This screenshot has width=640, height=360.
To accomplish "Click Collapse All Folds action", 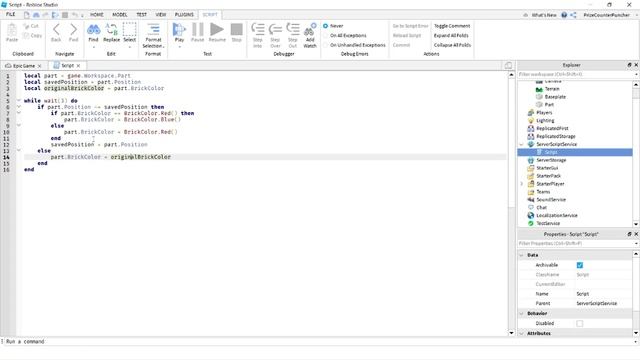I will coord(452,45).
